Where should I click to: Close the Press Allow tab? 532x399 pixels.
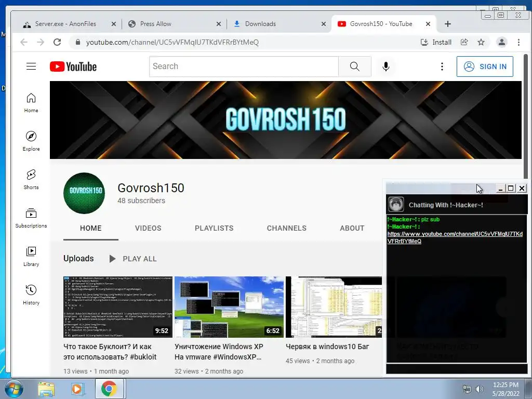click(x=219, y=24)
